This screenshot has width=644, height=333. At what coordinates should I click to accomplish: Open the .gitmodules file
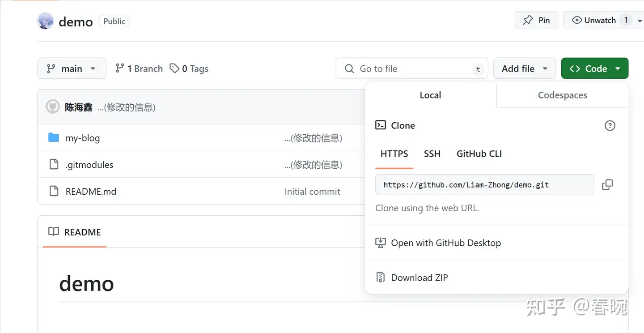pos(89,165)
